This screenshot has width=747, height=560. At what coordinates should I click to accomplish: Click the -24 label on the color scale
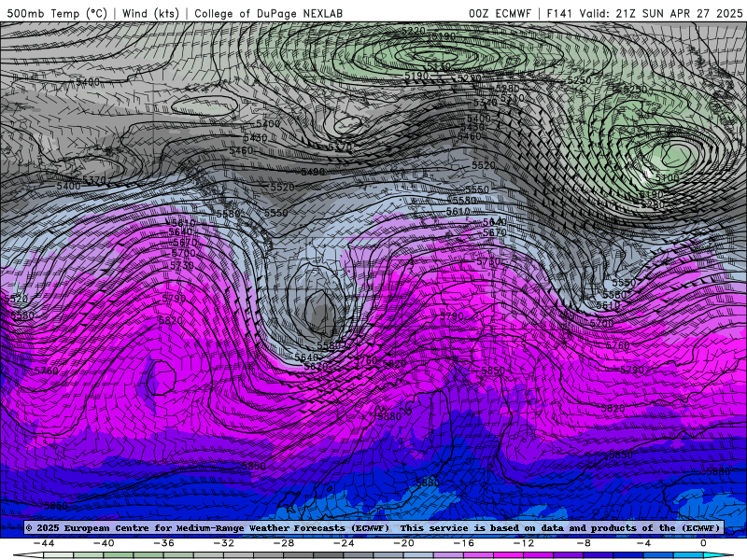pos(344,543)
